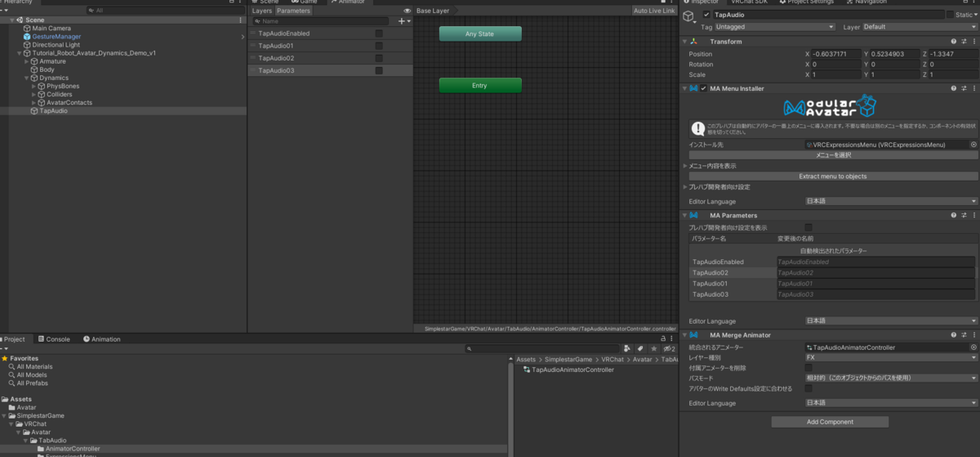Open レイヤー種別 FX dropdown

click(x=891, y=357)
